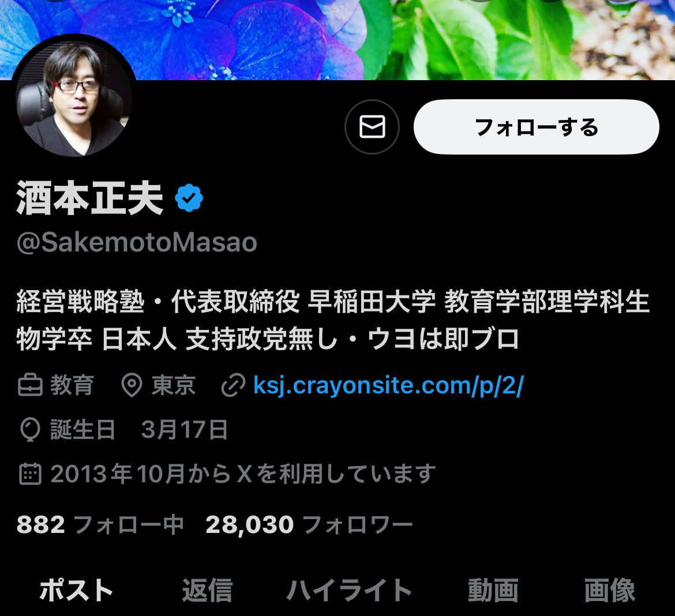Viewport: 675px width, 616px height.
Task: Switch to the 返信 tab
Action: click(x=207, y=590)
